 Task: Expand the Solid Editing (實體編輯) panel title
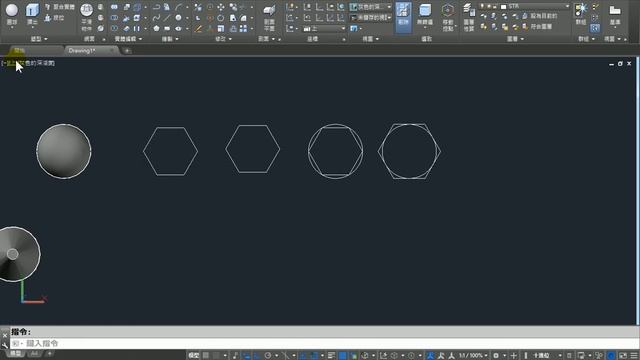pyautogui.click(x=129, y=39)
